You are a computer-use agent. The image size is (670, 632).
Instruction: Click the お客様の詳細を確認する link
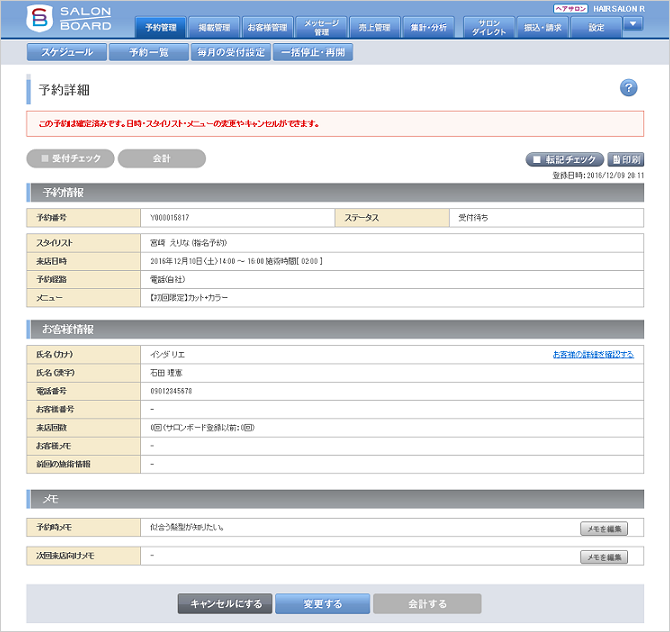pyautogui.click(x=592, y=354)
